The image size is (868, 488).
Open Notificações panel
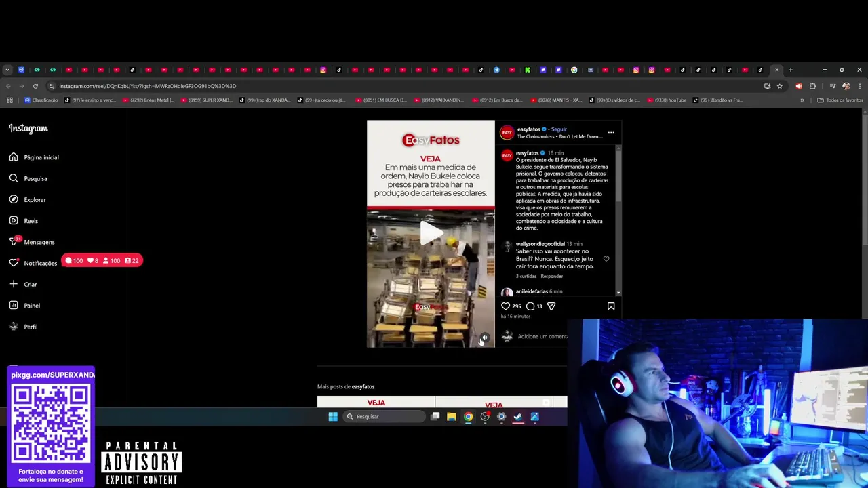point(33,263)
